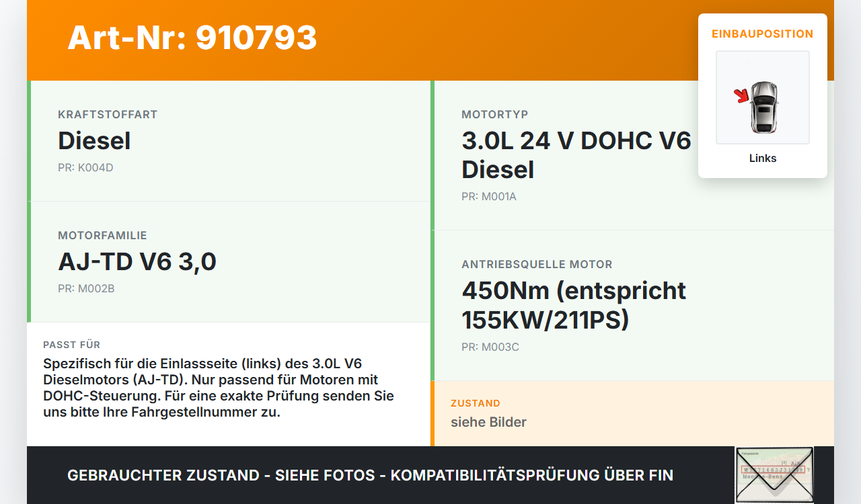Click the ANTRIEBSQUELLE MOTOR label

[537, 264]
